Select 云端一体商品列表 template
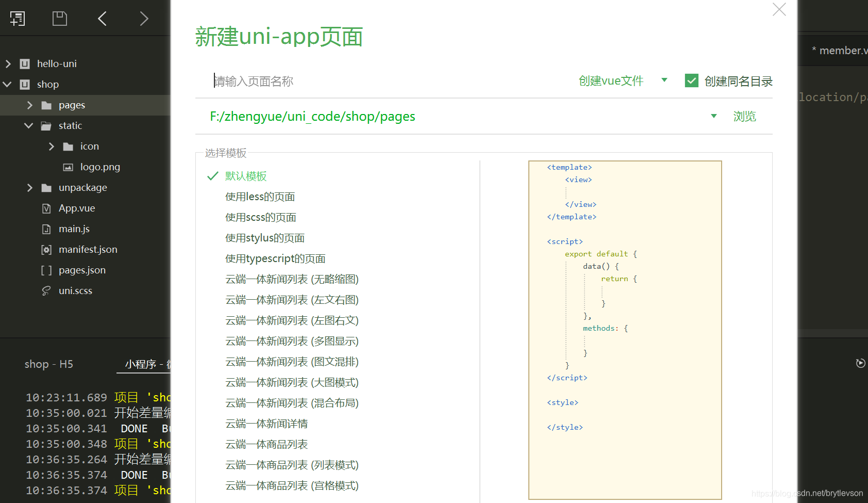This screenshot has height=503, width=868. (266, 445)
